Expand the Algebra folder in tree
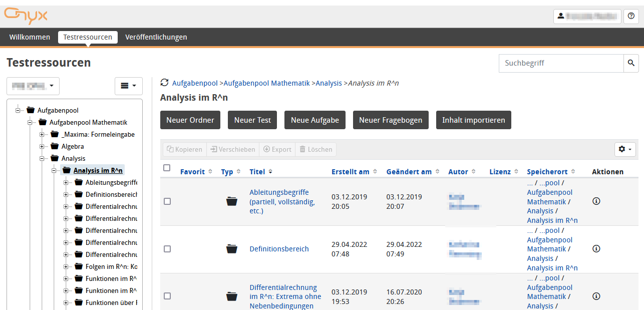Screen dimensions: 644x310 tap(42, 147)
